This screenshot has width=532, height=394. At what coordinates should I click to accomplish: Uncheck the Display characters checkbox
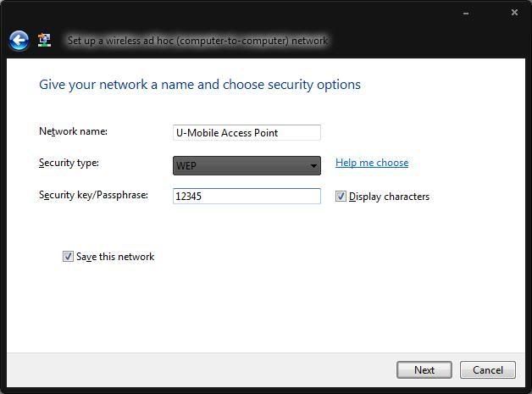click(x=341, y=197)
